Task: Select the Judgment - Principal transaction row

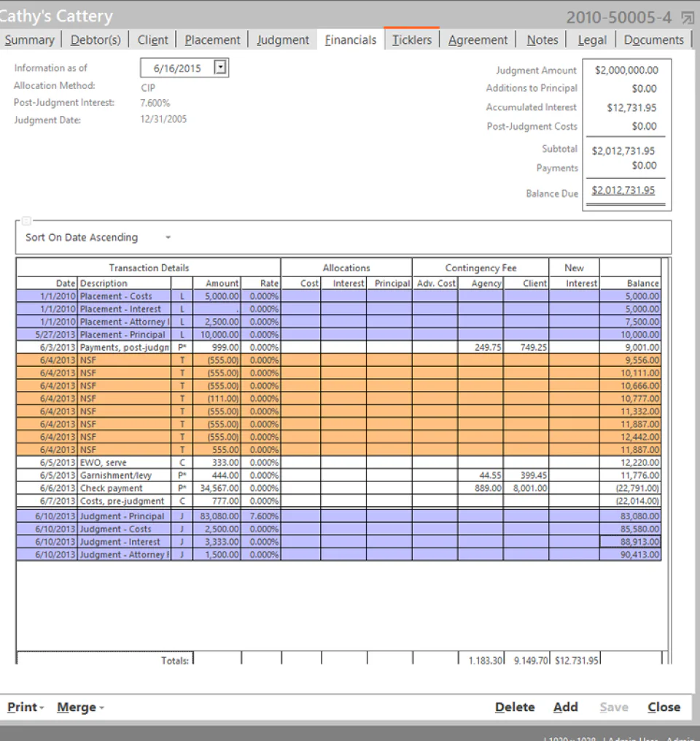Action: pyautogui.click(x=338, y=516)
